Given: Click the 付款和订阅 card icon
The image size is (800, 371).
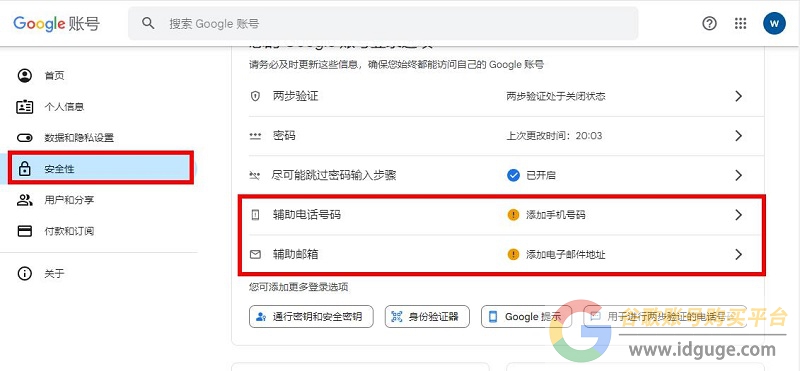Looking at the screenshot, I should [24, 231].
